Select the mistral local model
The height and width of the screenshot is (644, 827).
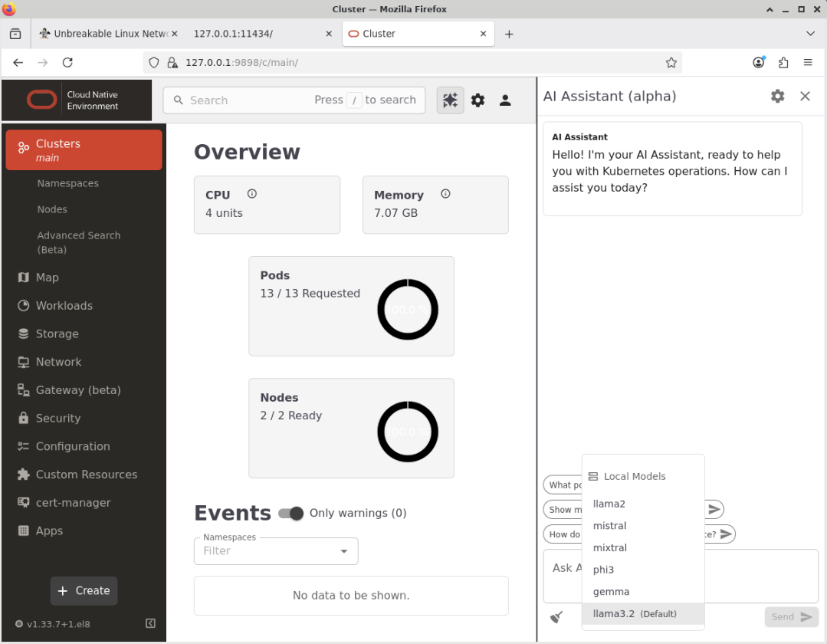click(x=609, y=525)
